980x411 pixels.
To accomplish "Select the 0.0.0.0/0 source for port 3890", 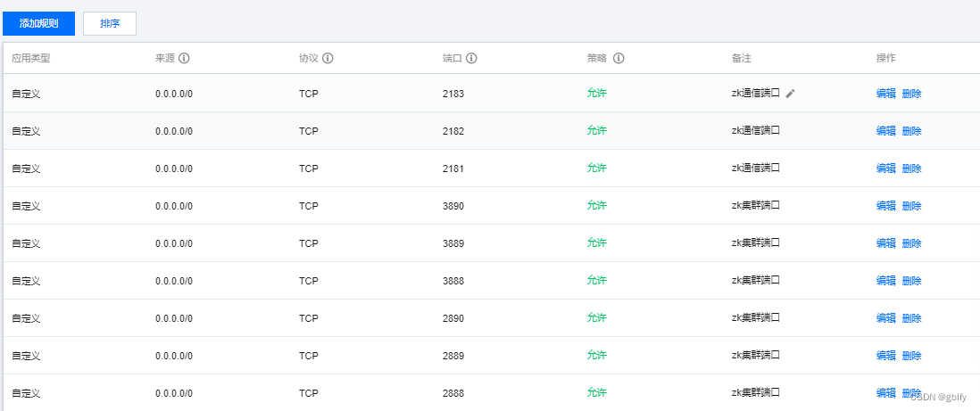I will tap(174, 206).
